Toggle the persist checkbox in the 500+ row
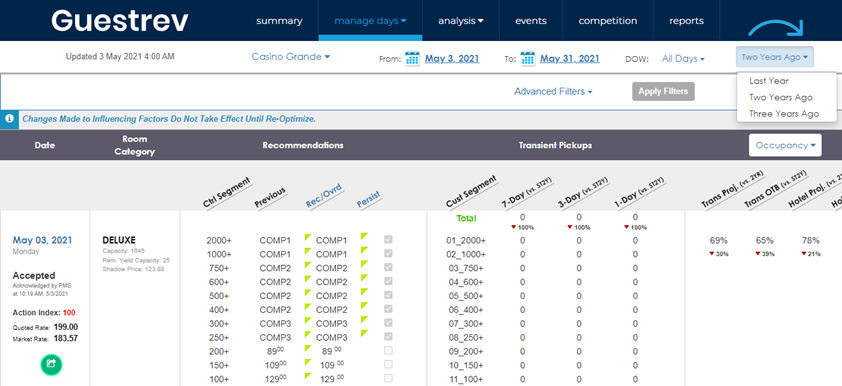This screenshot has height=386, width=842. [388, 295]
